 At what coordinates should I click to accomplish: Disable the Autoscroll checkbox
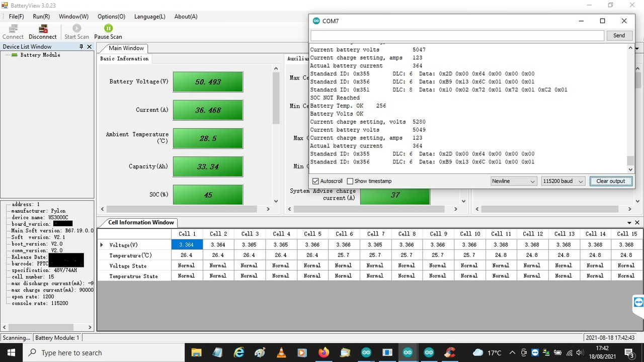(315, 181)
